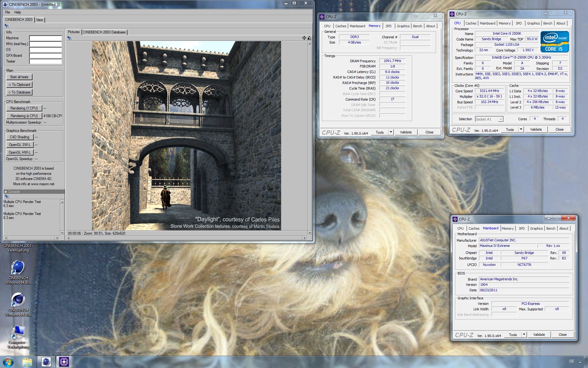Click Core Voltage value 1.592 V
Screen dimensions: 588x368
(528, 50)
